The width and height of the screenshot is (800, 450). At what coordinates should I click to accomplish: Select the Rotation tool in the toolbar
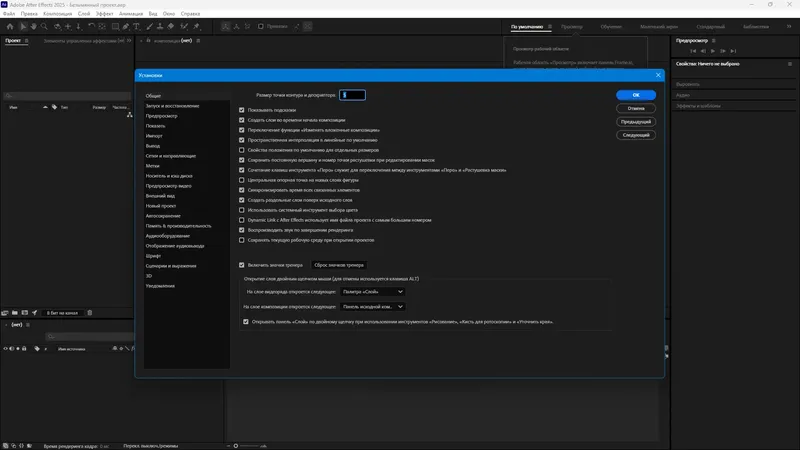91,27
